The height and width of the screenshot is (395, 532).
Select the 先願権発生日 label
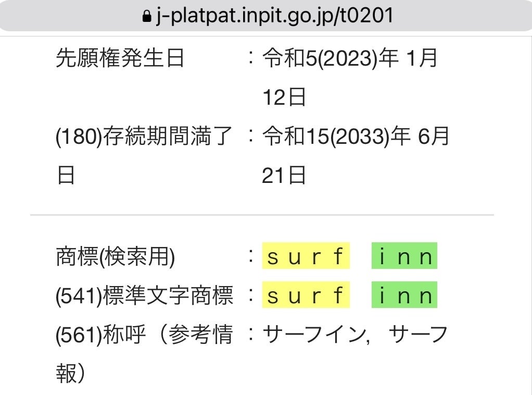pos(120,58)
